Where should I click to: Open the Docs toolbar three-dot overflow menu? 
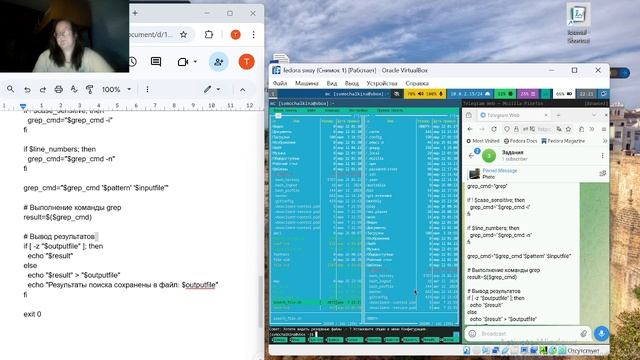click(x=147, y=89)
